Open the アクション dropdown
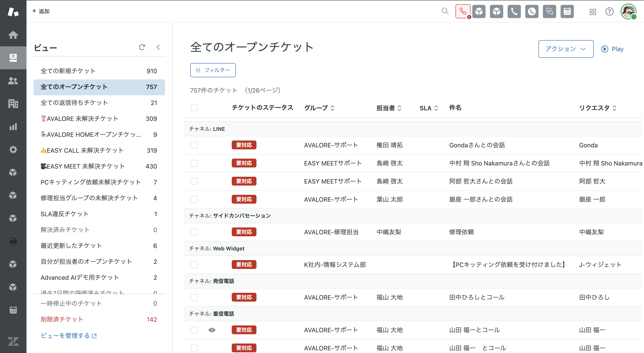644x353 pixels. point(566,49)
